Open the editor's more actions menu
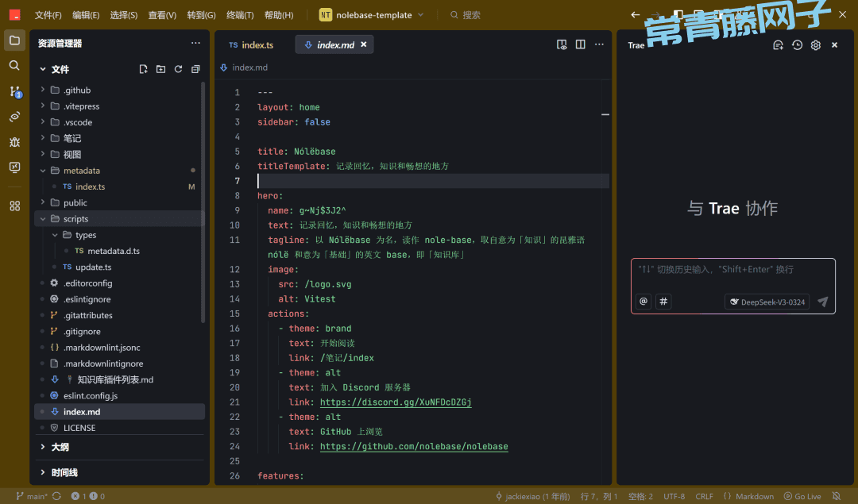 pyautogui.click(x=599, y=44)
